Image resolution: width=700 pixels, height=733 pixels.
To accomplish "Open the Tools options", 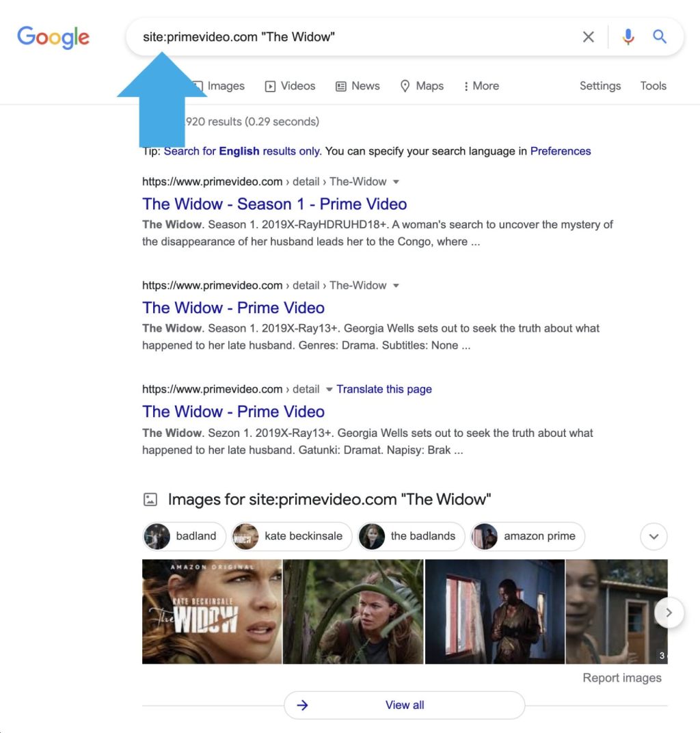I will (653, 86).
